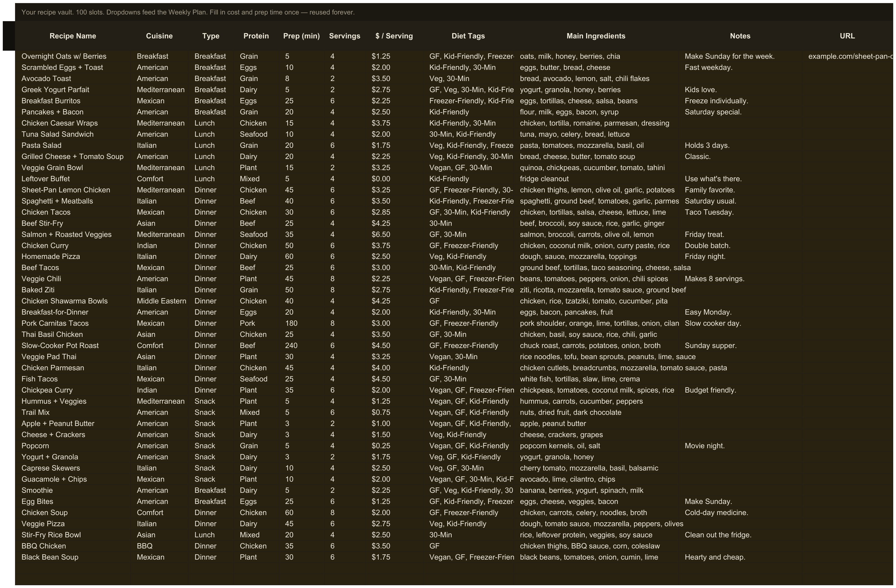Select Veggie Grain Bowl recipe name
Viewport: 896px width, 588px height.
pyautogui.click(x=73, y=168)
